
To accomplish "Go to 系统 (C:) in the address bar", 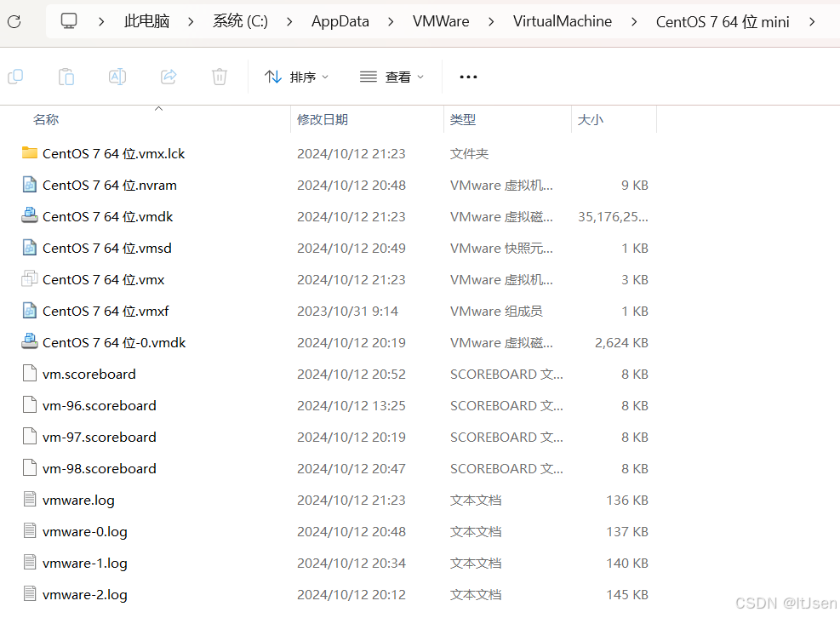I will coord(240,21).
